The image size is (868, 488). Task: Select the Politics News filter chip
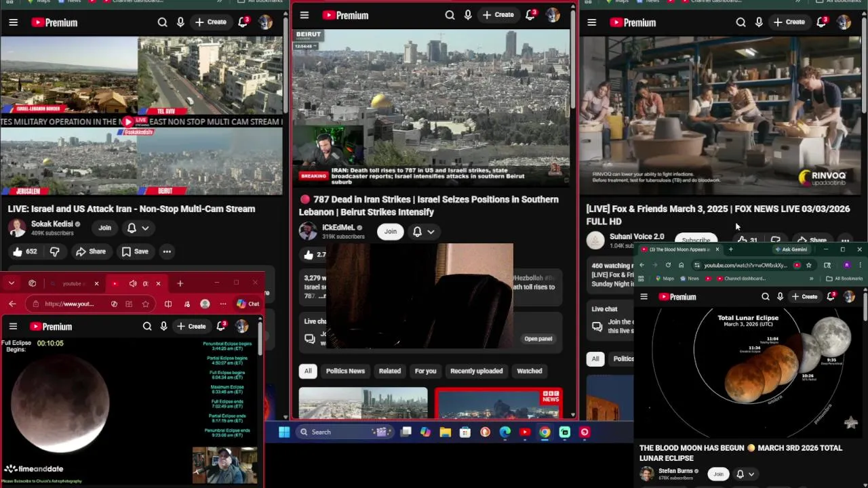[x=345, y=371]
